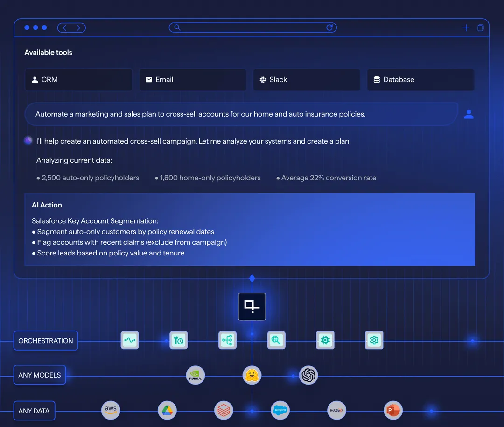This screenshot has width=504, height=427.
Task: Click the globe search icon
Action: point(276,340)
